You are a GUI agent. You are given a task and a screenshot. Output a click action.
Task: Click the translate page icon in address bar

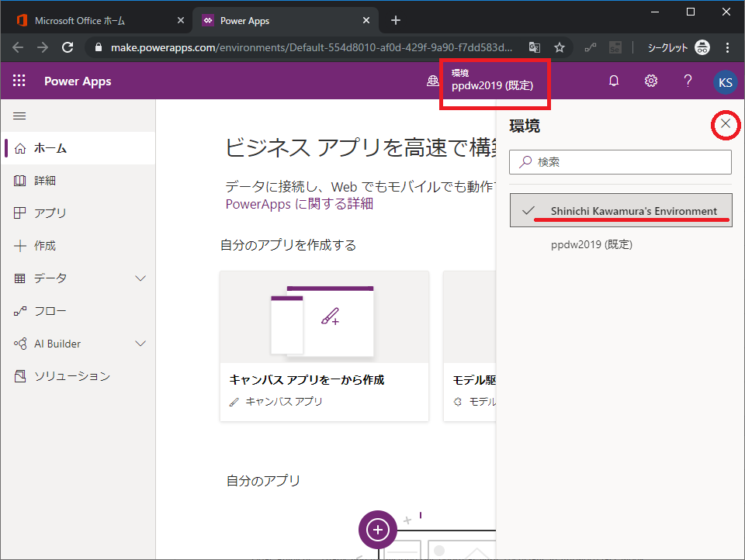pyautogui.click(x=535, y=47)
